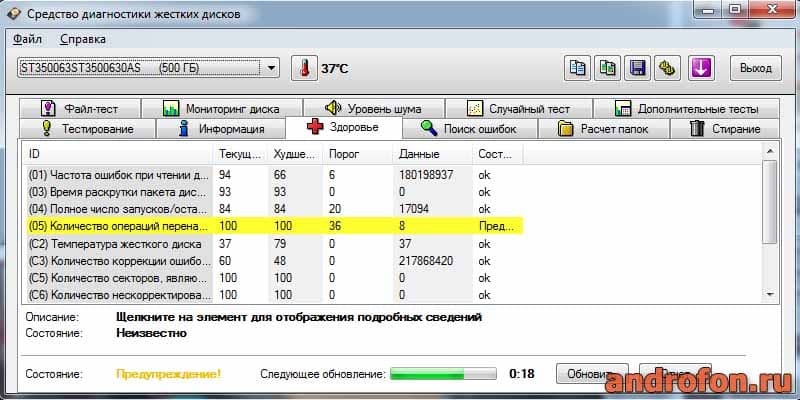Click the Порог column header
The image size is (800, 400).
click(x=358, y=154)
